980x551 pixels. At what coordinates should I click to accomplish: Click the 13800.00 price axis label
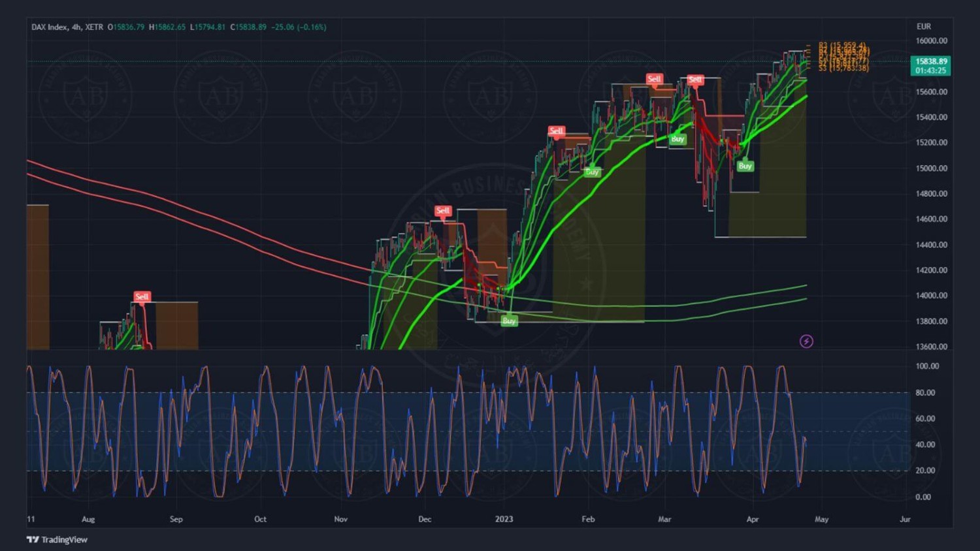pos(932,321)
